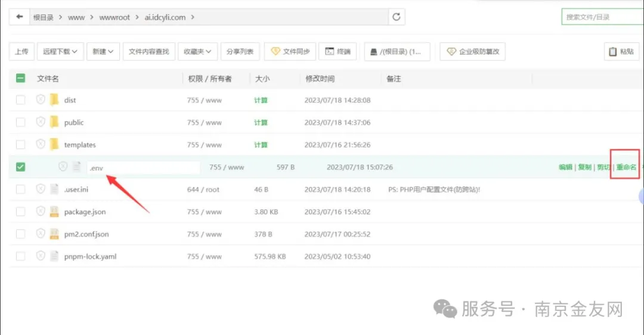The image size is (644, 335).
Task: Check the templates folder checkbox
Action: pos(20,144)
